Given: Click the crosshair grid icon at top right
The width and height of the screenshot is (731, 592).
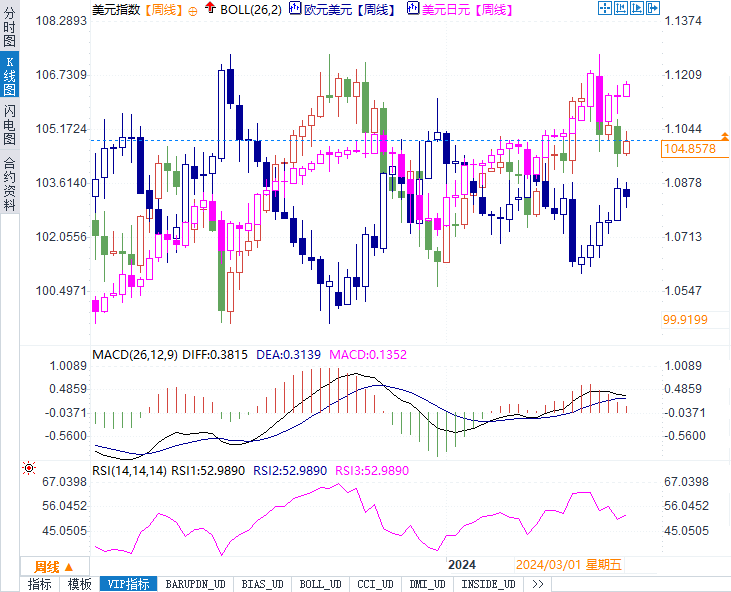Looking at the screenshot, I should click(x=605, y=8).
